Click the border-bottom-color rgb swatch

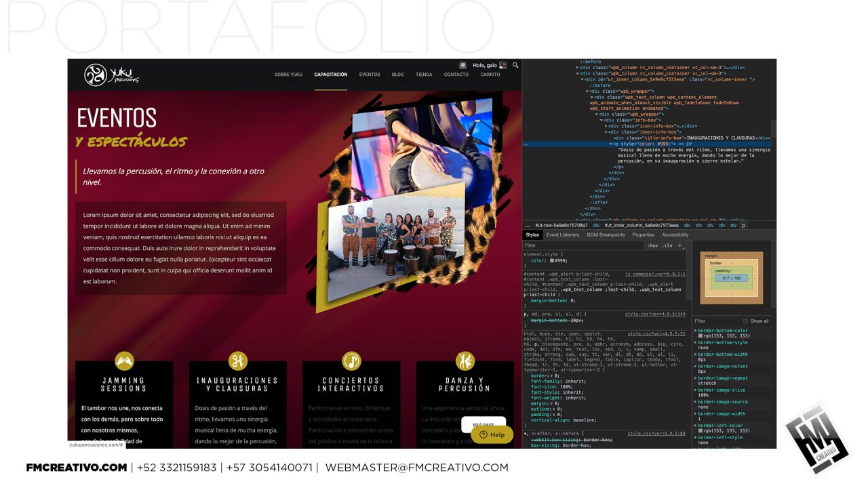pos(701,336)
